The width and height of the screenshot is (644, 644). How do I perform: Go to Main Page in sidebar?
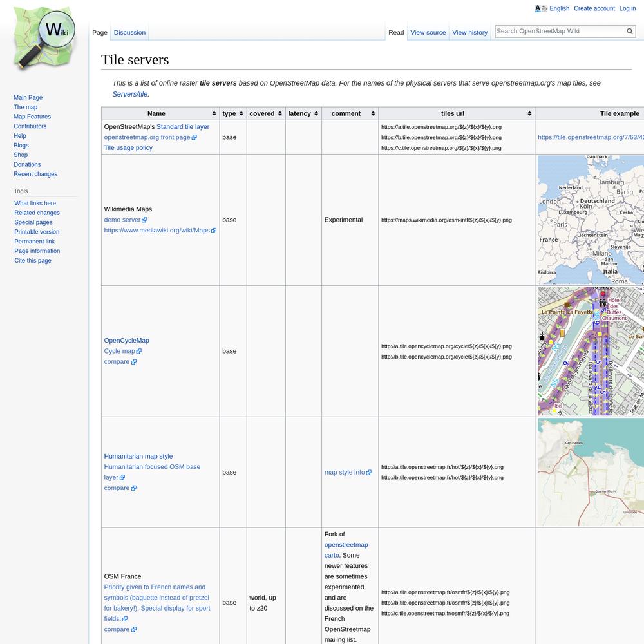click(28, 98)
